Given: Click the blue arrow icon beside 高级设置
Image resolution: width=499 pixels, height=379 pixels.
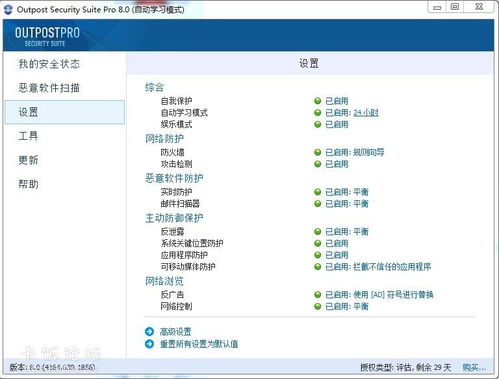Looking at the screenshot, I should [x=149, y=332].
